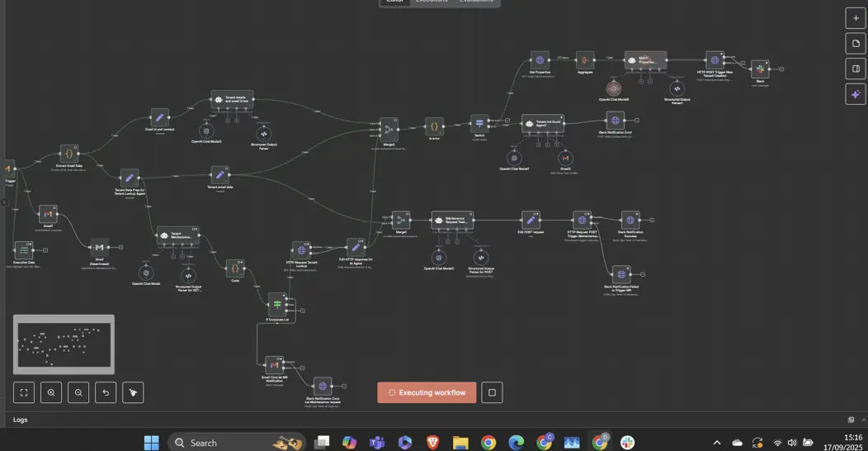Select the Structured Output Parser1 sub-node
Image resolution: width=868 pixels, height=451 pixels.
(x=677, y=88)
